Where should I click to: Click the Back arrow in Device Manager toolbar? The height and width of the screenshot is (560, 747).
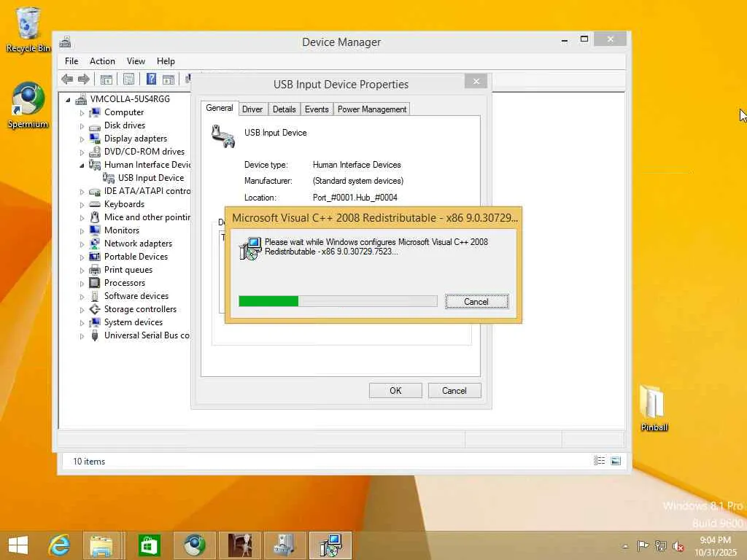pos(67,79)
